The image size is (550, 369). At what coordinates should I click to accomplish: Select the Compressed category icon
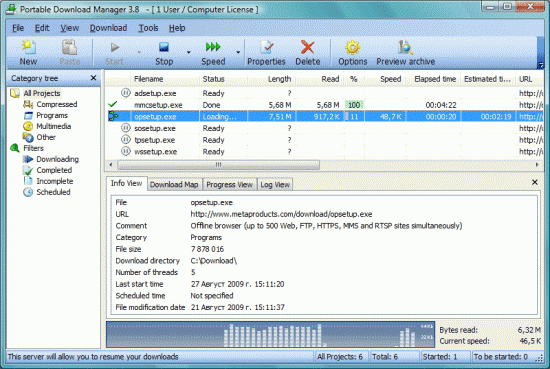coord(28,104)
